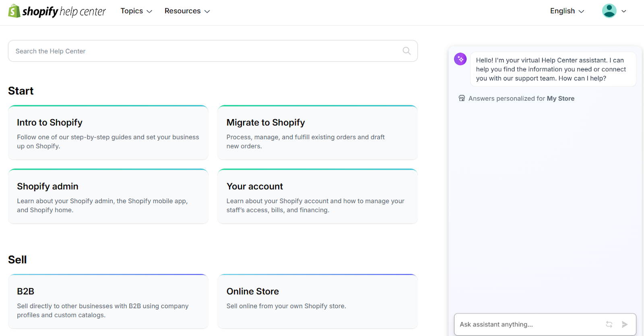Click the assistant greeting message bubble
Screen dimensions: 644x336
click(553, 69)
